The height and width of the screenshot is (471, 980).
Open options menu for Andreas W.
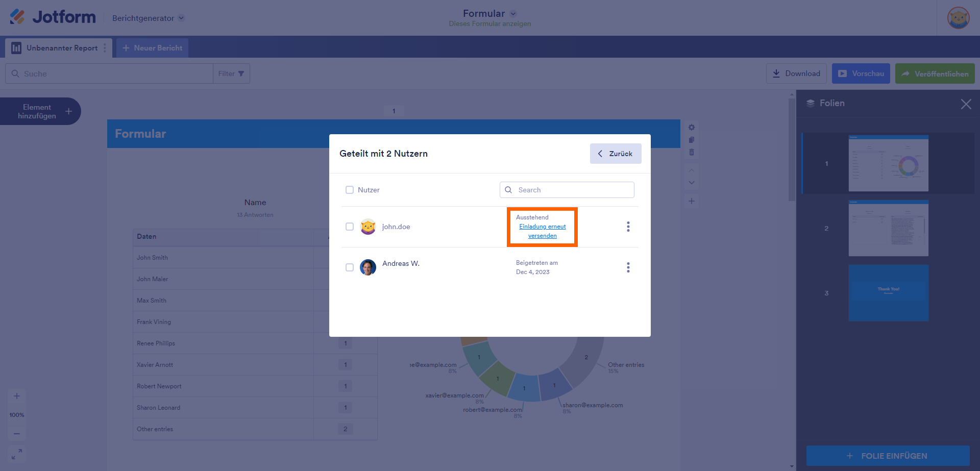point(628,267)
